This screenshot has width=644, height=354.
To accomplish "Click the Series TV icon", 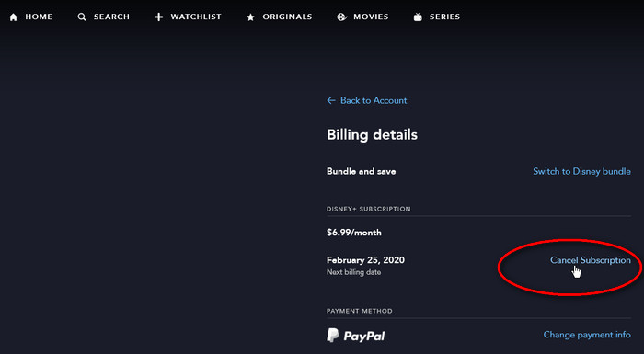I will pyautogui.click(x=418, y=17).
